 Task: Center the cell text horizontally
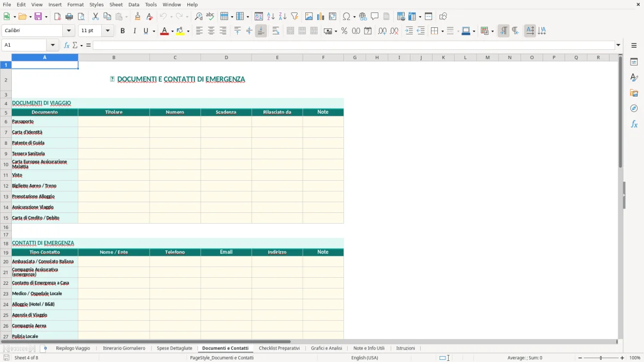coord(211,31)
